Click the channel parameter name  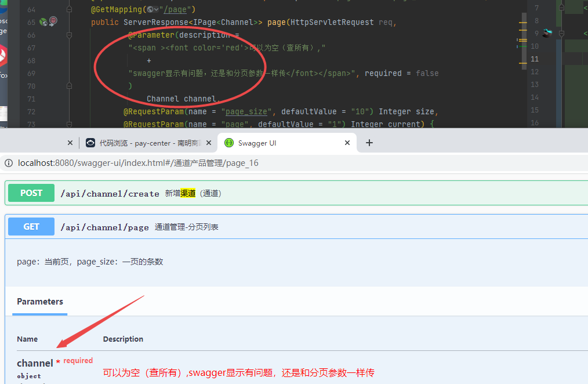point(35,363)
